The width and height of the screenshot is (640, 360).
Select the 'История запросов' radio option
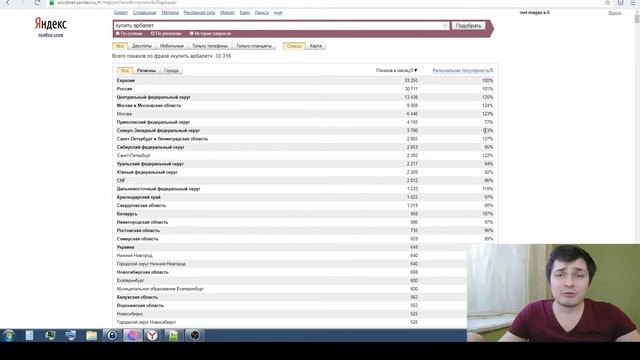click(x=210, y=33)
